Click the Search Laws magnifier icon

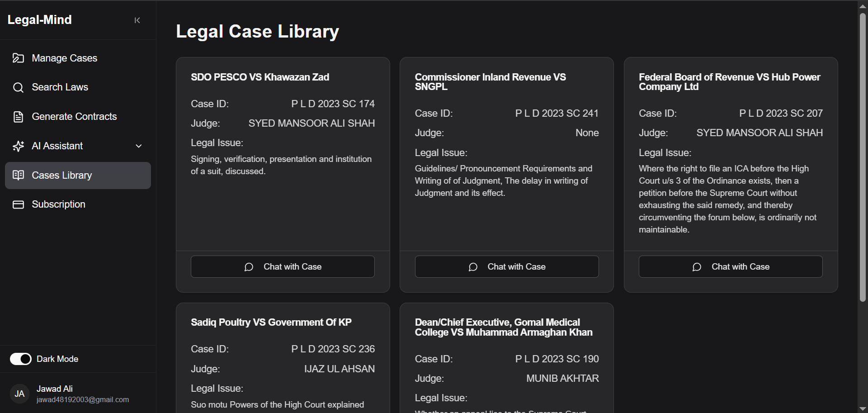coord(18,87)
